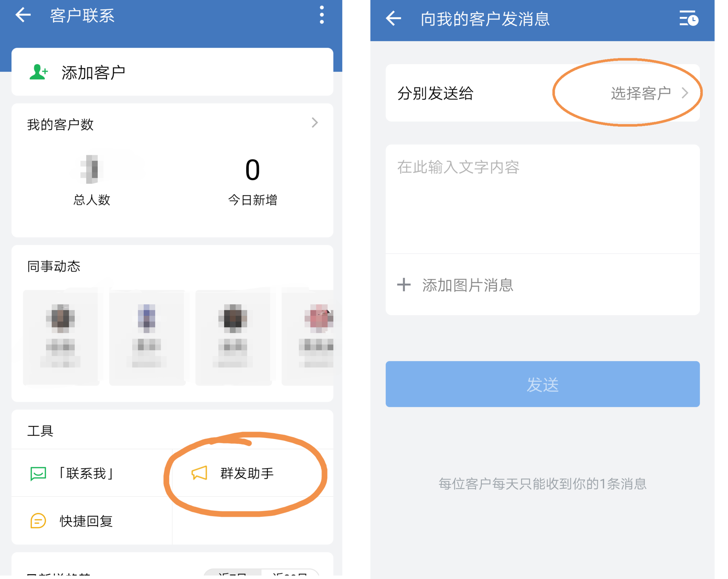The width and height of the screenshot is (728, 579).
Task: Switch to the 近7日 tab
Action: pos(232,574)
